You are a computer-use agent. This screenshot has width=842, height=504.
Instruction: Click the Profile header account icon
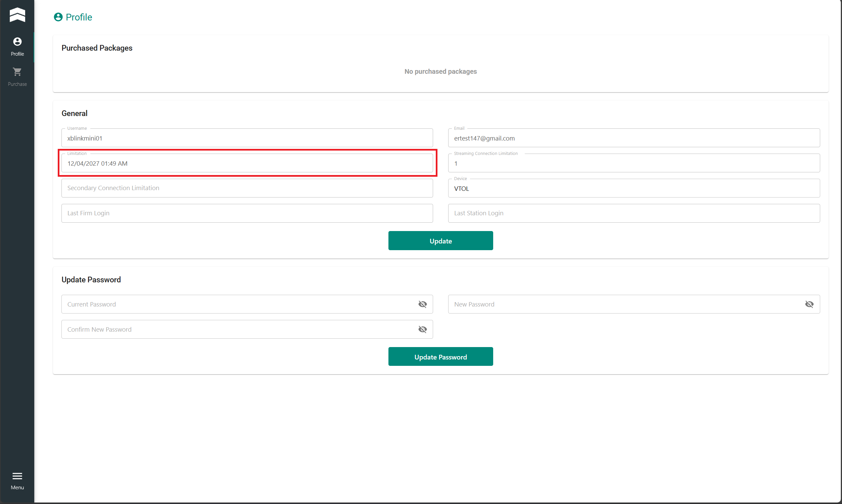(58, 17)
